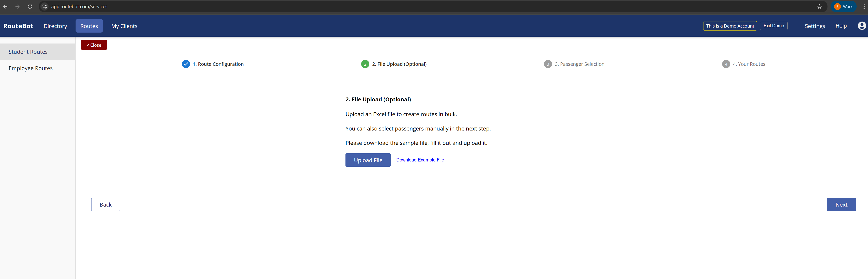Image resolution: width=868 pixels, height=279 pixels.
Task: Reload the page with refresh icon
Action: 30,6
